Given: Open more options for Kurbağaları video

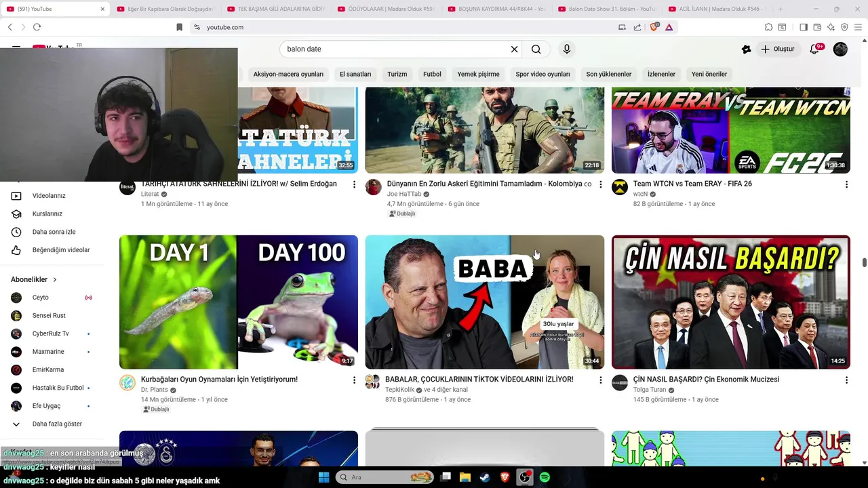Looking at the screenshot, I should pos(354,380).
